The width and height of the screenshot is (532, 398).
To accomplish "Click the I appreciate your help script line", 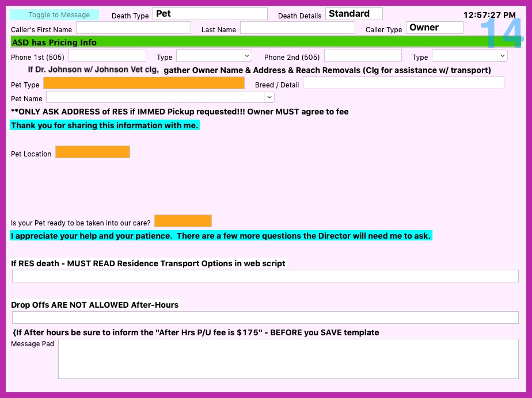I will click(x=221, y=236).
